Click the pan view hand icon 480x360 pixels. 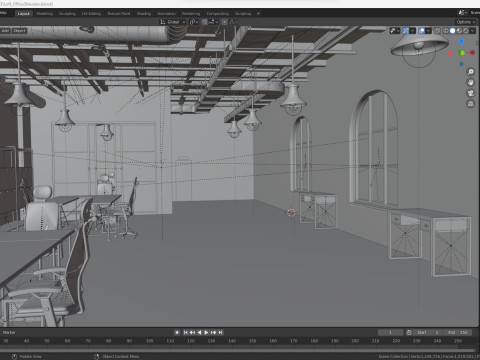click(x=471, y=82)
